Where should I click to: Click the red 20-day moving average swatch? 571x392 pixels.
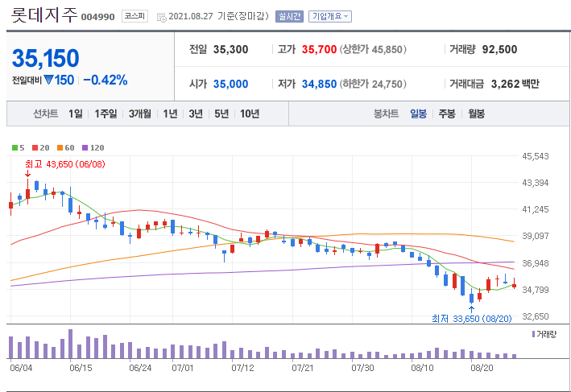[35, 148]
